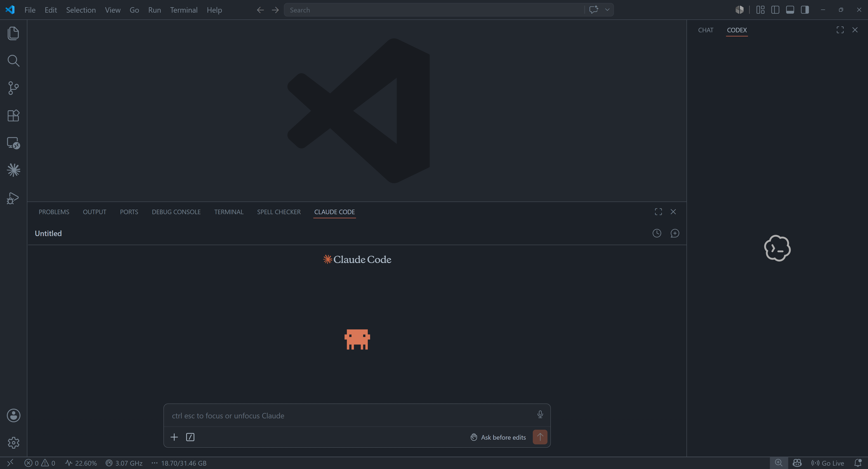The width and height of the screenshot is (868, 469).
Task: Open the Explorer view in the activity bar
Action: (13, 33)
